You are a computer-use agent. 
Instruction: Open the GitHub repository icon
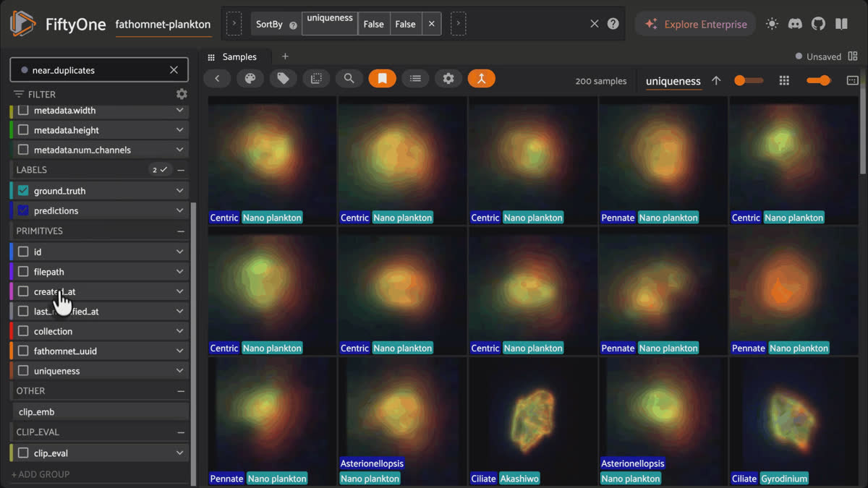coord(818,24)
